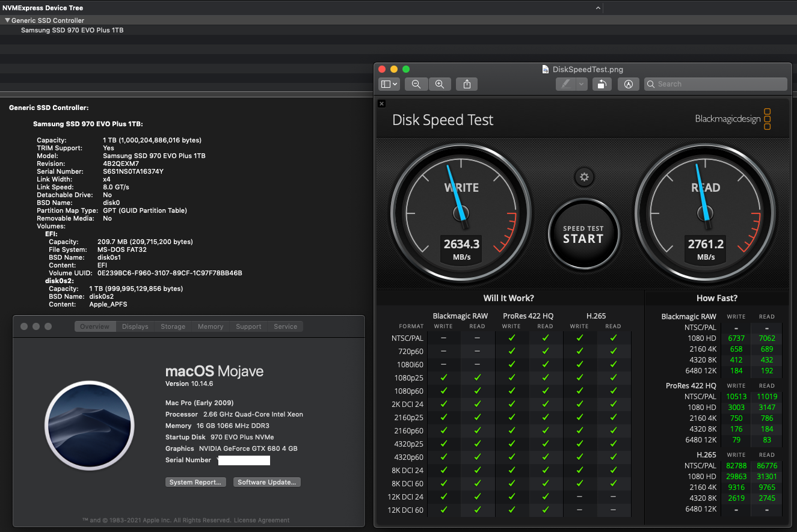
Task: Click the settings gear in Disk Speed Test
Action: [x=583, y=177]
